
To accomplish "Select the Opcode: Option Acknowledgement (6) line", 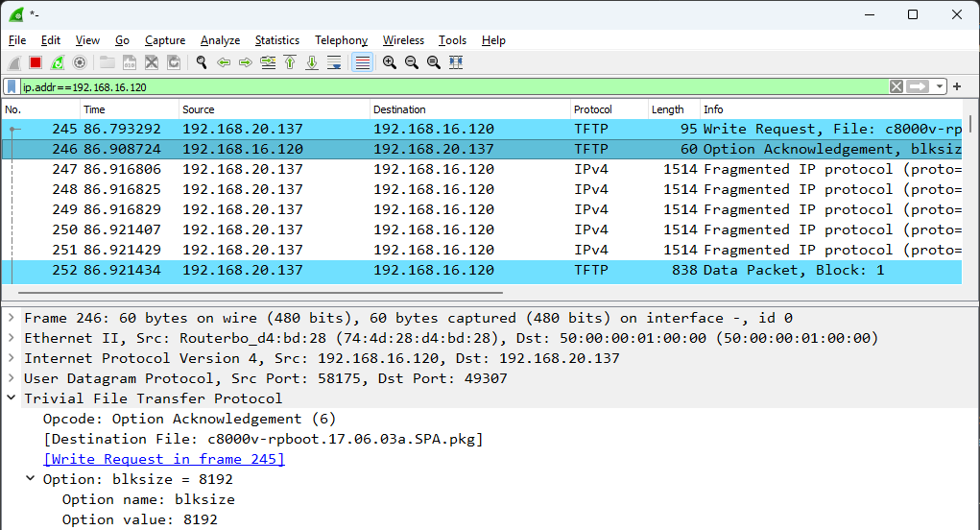I will (x=189, y=419).
